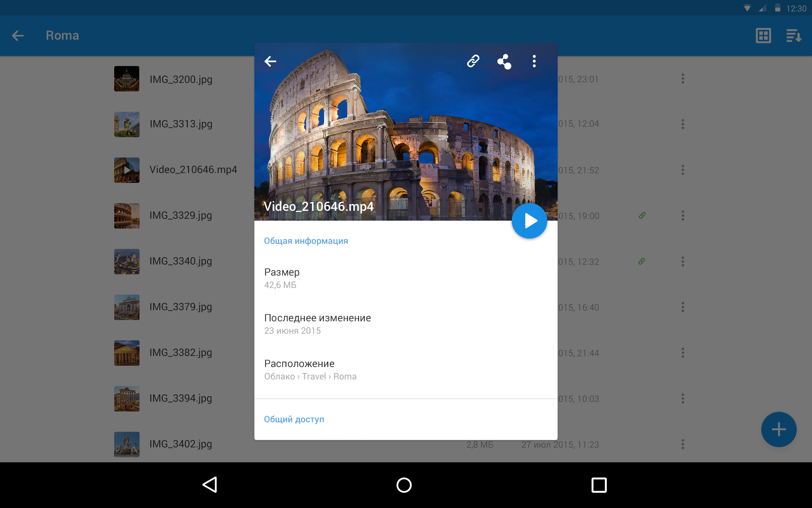Open more options for IMG_3200.jpg
Viewport: 812px width, 508px height.
(x=683, y=79)
